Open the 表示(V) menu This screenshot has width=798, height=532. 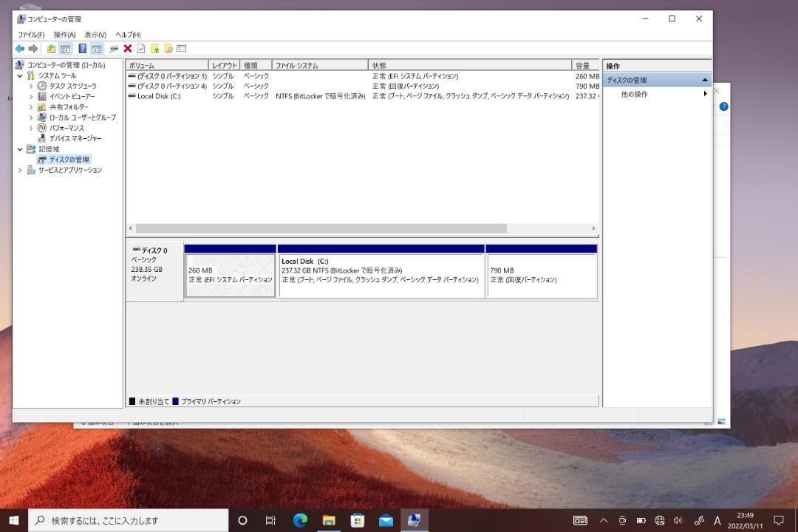(x=95, y=35)
